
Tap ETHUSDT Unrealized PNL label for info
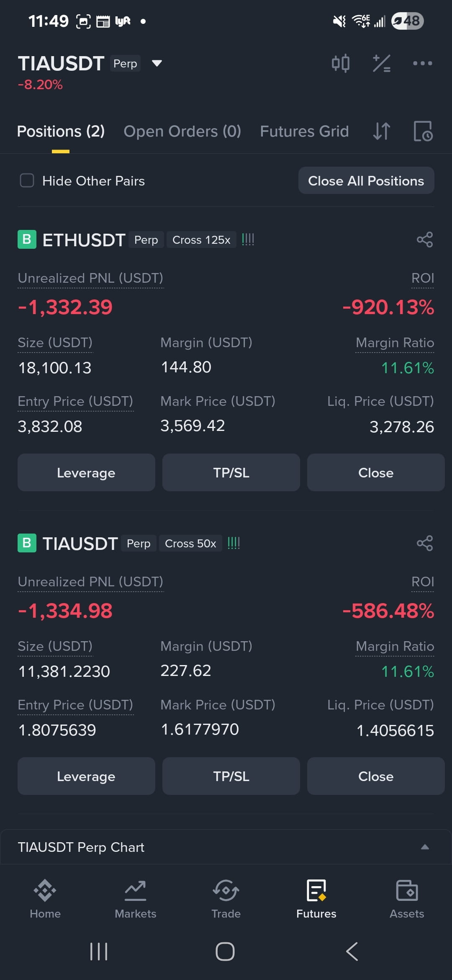[90, 278]
